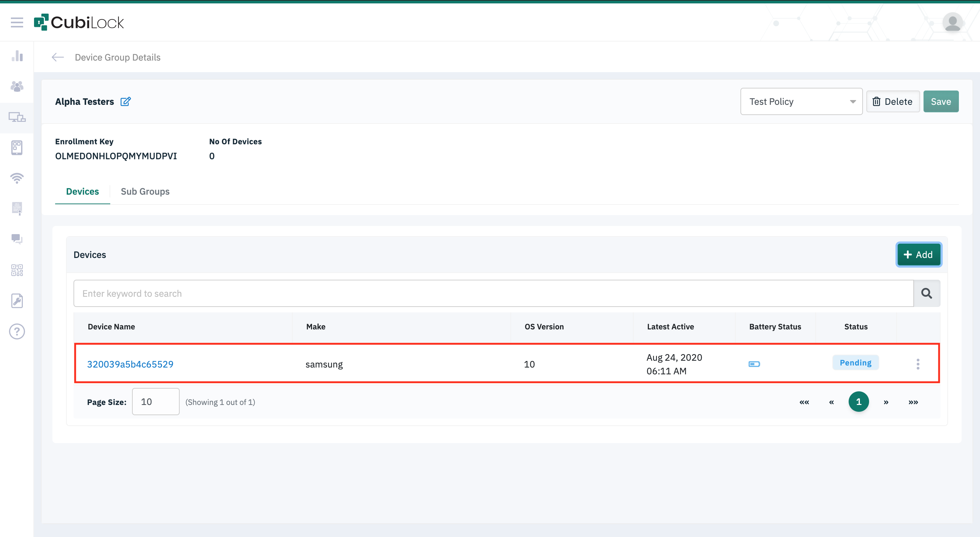The height and width of the screenshot is (537, 980).
Task: Focus the keyword search field
Action: click(x=493, y=293)
